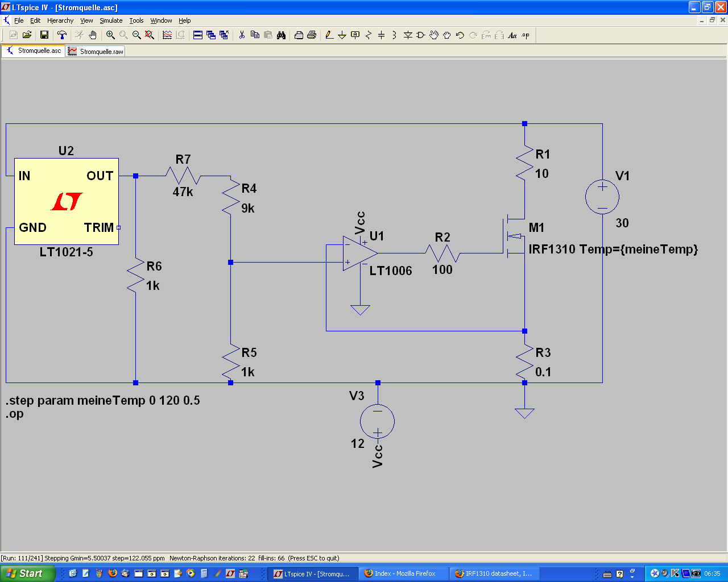Place an Inductor component tool
The width and height of the screenshot is (728, 582).
point(395,35)
